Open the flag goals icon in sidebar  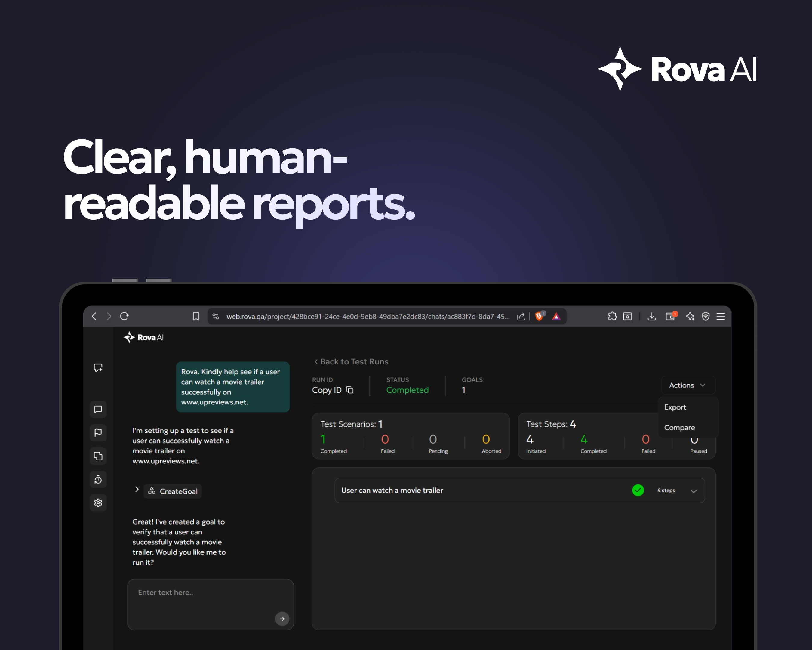(98, 432)
